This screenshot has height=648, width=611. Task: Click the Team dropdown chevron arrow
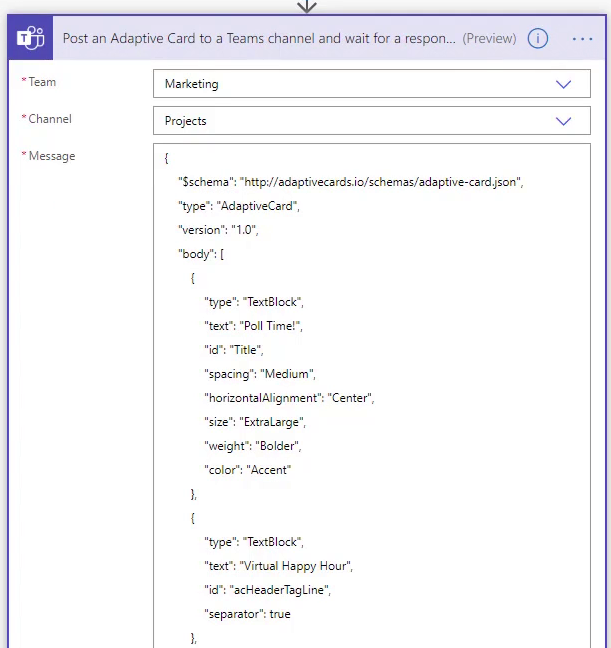(563, 84)
